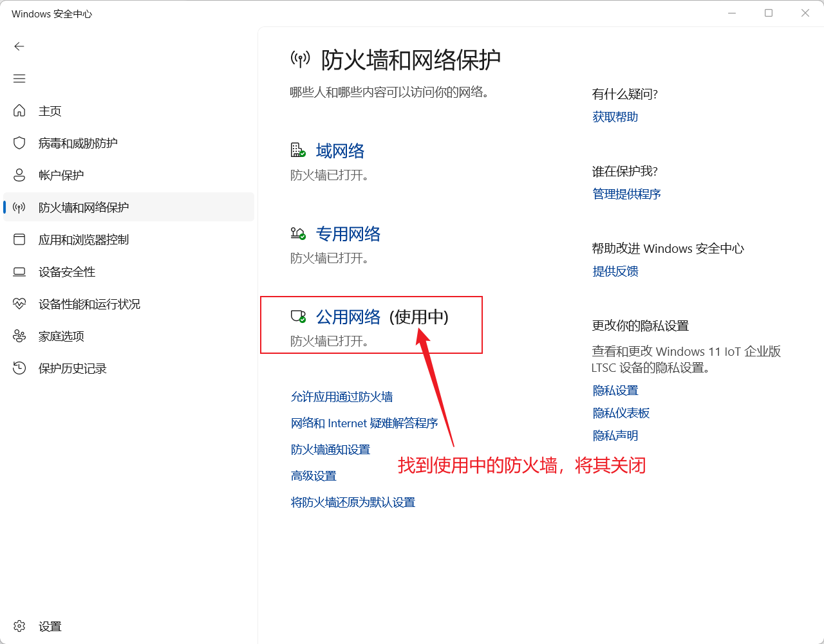Click the laptop icon for device security
Image resolution: width=824 pixels, height=644 pixels.
19,271
